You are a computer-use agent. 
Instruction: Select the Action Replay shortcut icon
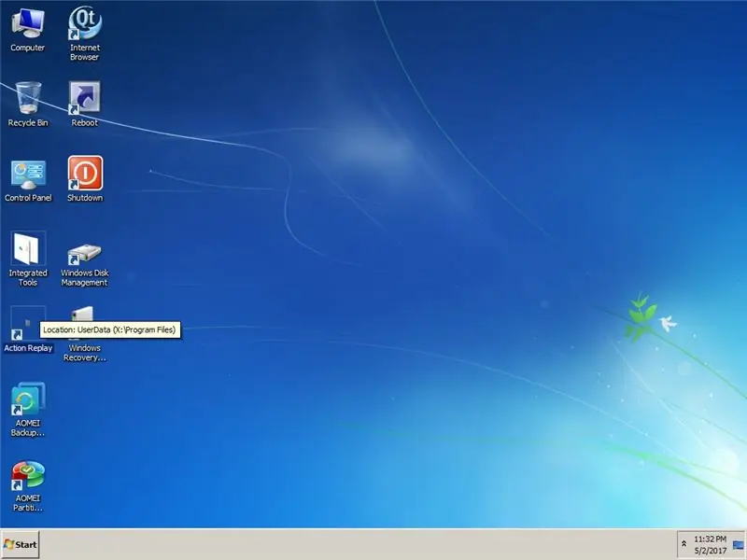pyautogui.click(x=28, y=323)
